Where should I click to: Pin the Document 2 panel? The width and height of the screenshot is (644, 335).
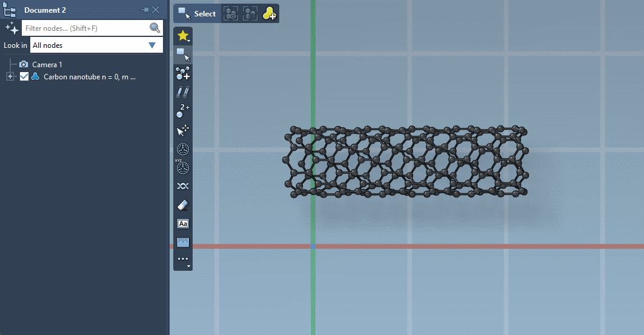point(145,10)
